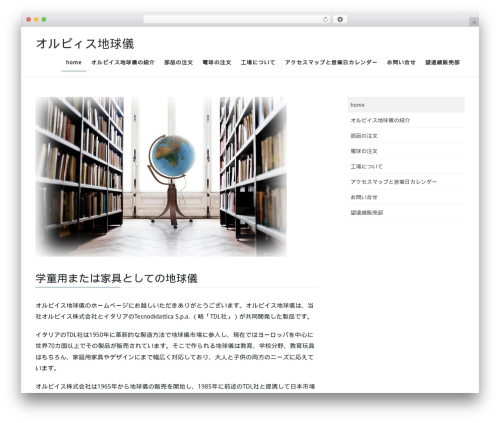Open オルビイス地球儀の紹介 in sidebar
The width and height of the screenshot is (500, 423).
tap(406, 120)
